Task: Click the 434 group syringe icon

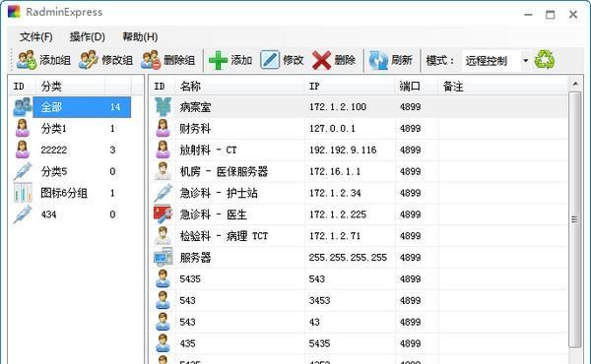Action: tap(23, 214)
